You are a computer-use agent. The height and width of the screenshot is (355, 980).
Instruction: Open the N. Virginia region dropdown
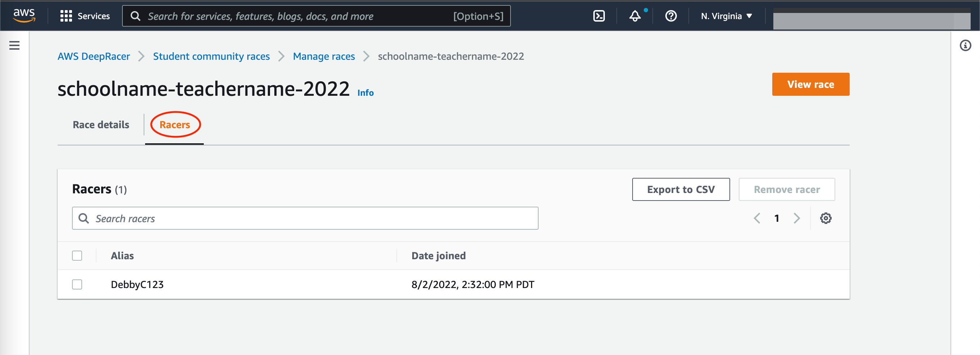[x=726, y=16]
